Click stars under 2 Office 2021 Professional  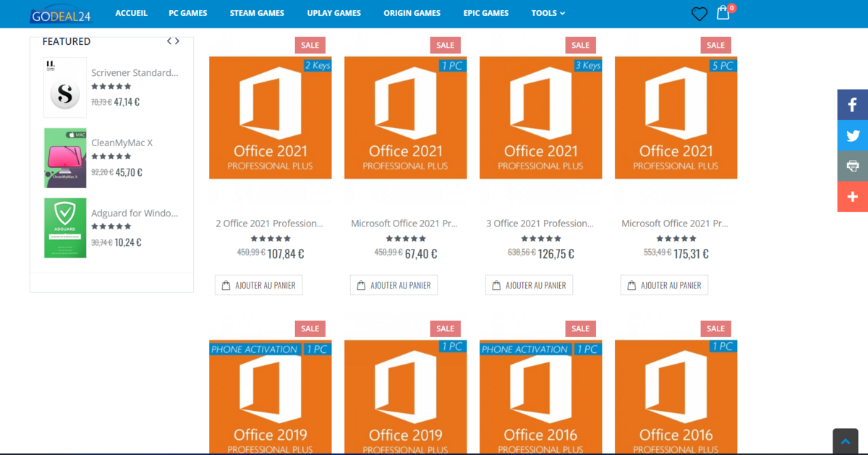pyautogui.click(x=271, y=239)
